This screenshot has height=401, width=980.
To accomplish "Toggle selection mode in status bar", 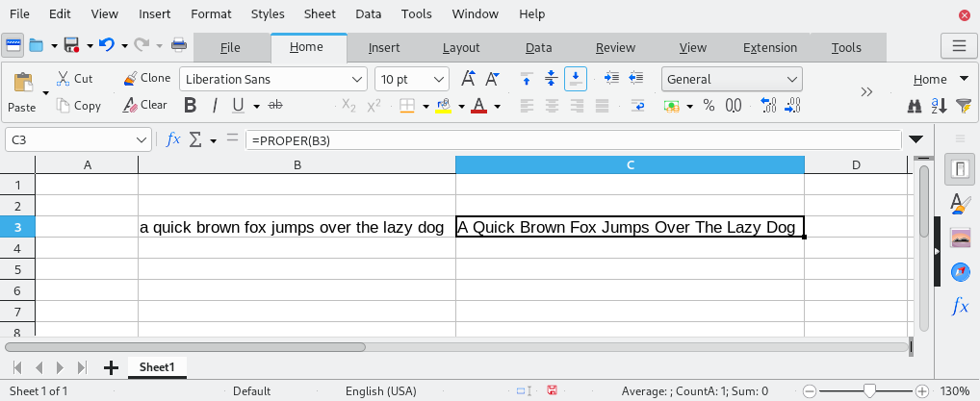I will pos(524,391).
